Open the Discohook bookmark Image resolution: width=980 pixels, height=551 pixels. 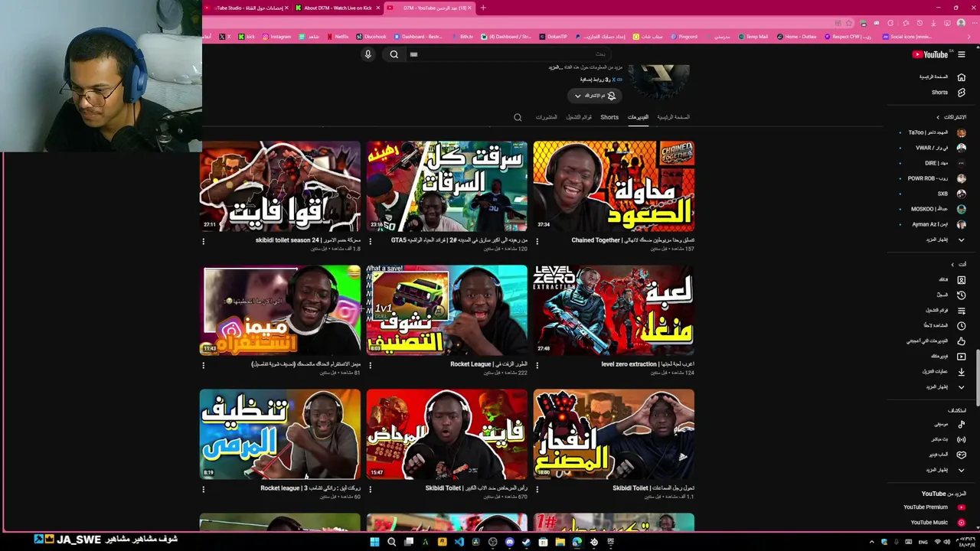(371, 37)
